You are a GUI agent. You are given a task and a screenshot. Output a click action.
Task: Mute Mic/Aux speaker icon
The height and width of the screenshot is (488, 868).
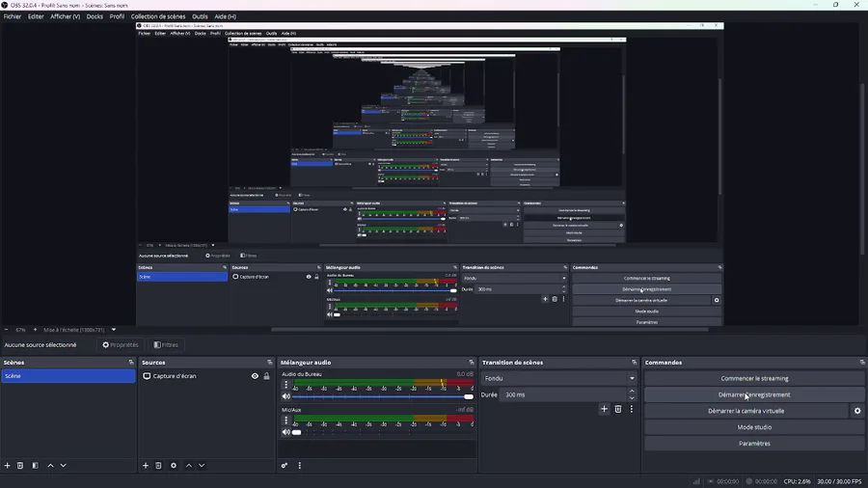pyautogui.click(x=286, y=432)
